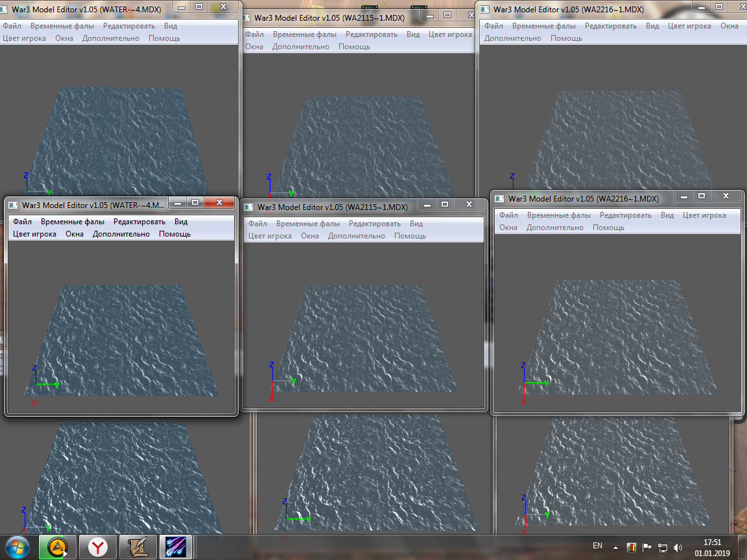The image size is (747, 560).
Task: Open Файл in background WATER-~4.MDX window
Action: (12, 26)
